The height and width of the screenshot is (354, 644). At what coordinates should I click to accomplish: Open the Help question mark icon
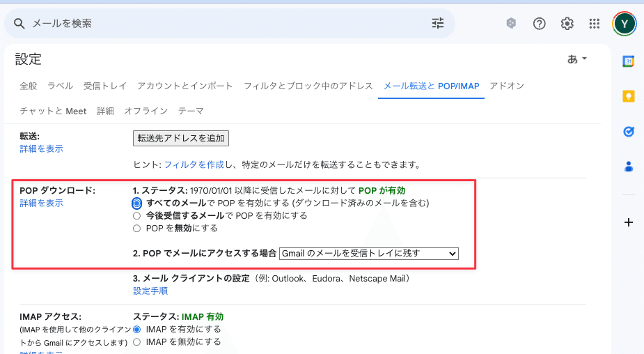coord(539,24)
